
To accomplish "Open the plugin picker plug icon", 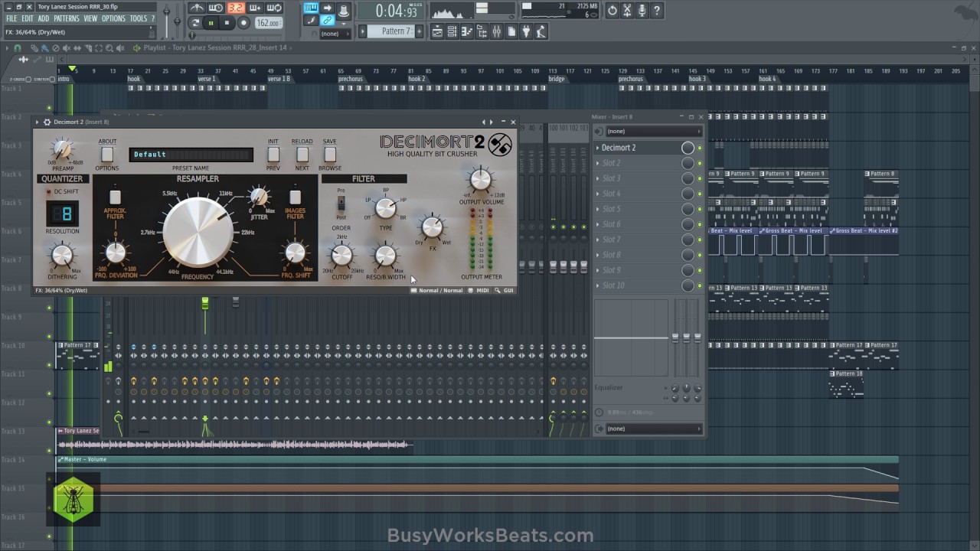I will point(524,31).
